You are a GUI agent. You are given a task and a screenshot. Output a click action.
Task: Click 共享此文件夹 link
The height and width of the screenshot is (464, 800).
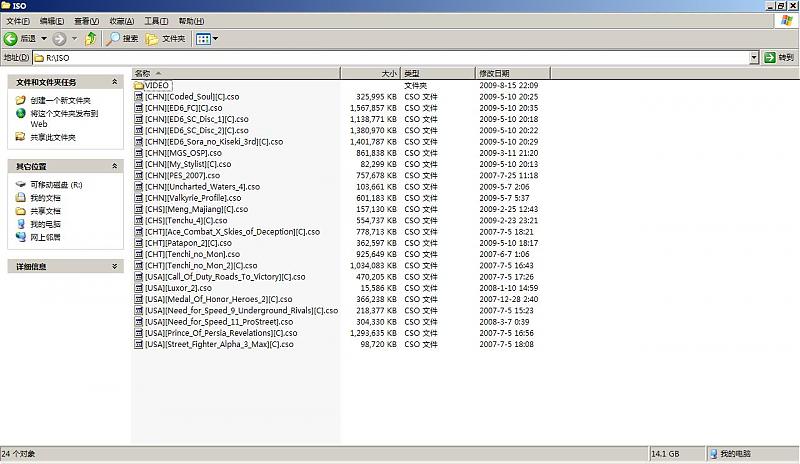[53, 137]
